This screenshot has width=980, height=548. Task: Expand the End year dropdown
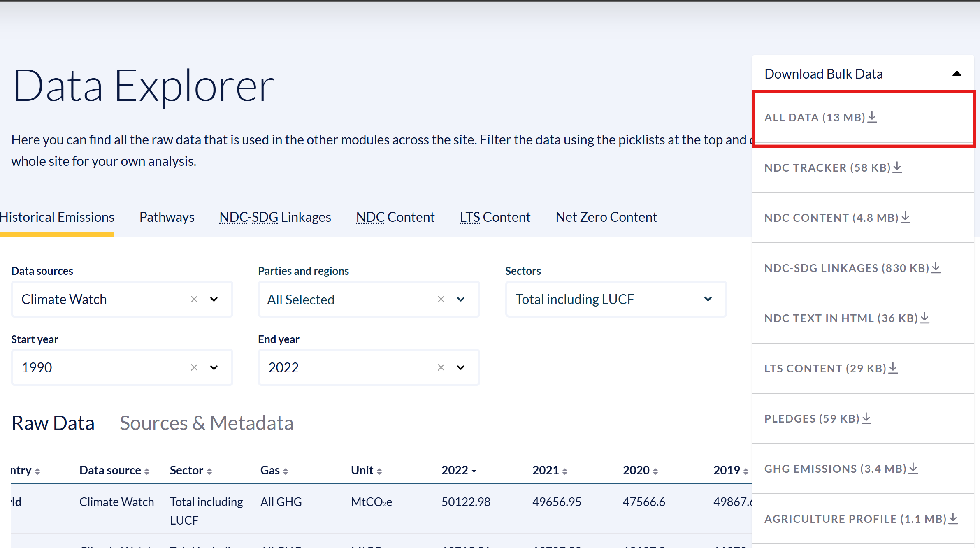coord(461,367)
